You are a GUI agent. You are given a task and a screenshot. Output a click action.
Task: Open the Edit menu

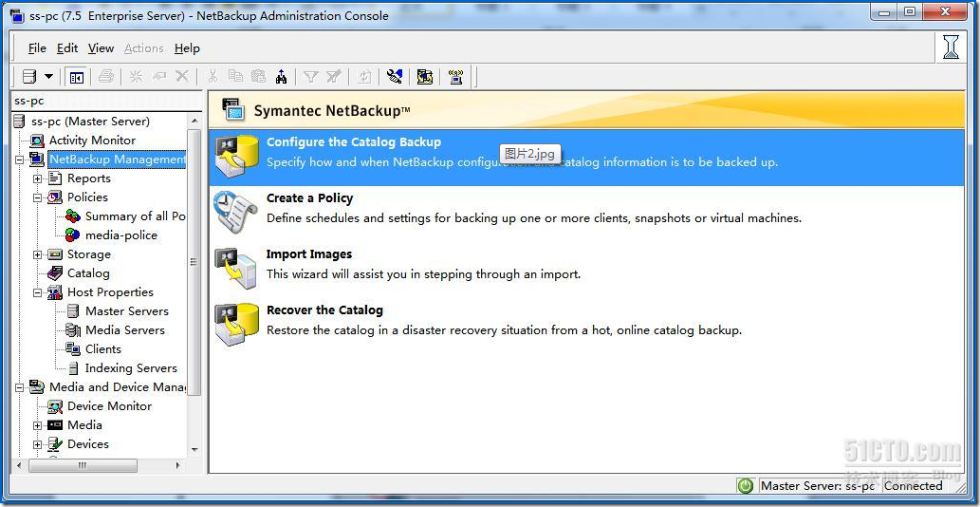[67, 48]
